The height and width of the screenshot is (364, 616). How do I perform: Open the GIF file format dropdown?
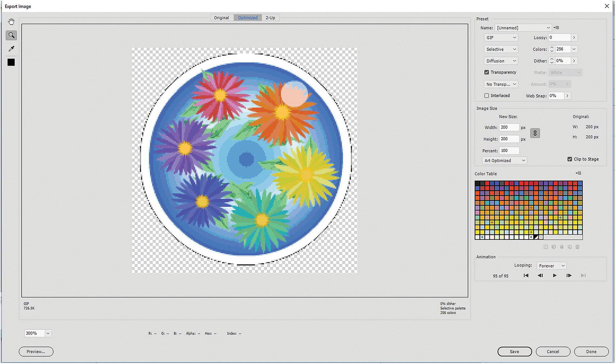[x=501, y=38]
